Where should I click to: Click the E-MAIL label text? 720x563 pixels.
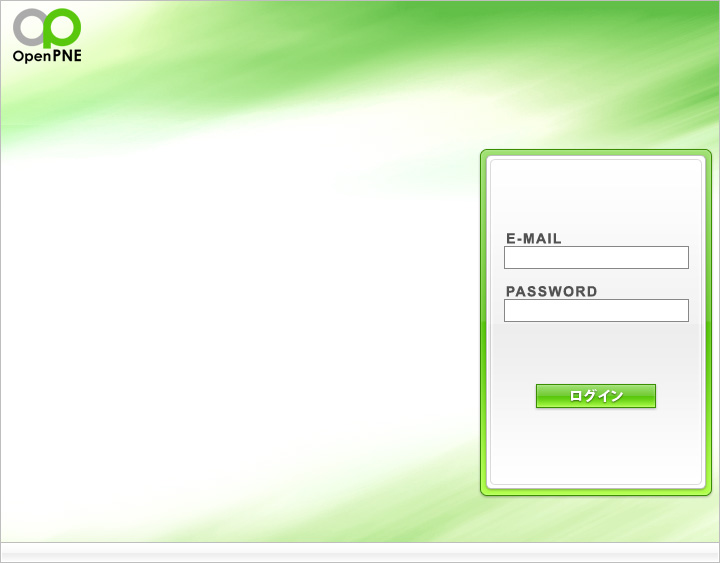[x=534, y=238]
